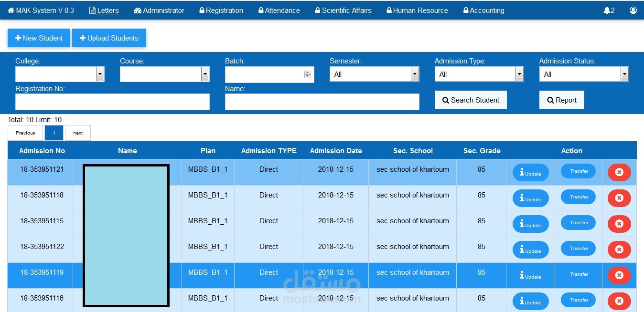Go to next page

point(78,133)
